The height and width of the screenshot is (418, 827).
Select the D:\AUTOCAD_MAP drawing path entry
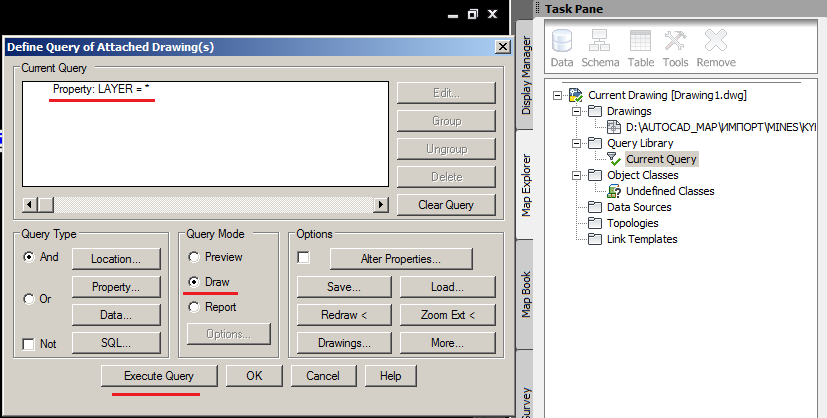coord(720,127)
